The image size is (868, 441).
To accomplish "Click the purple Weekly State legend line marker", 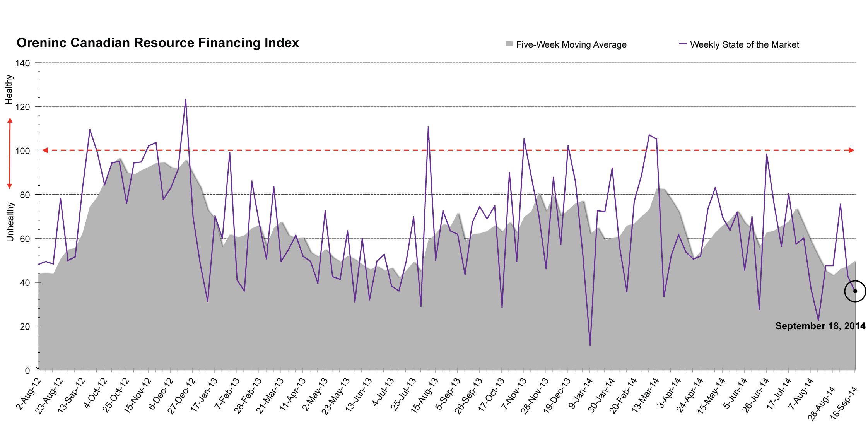I will tap(683, 44).
